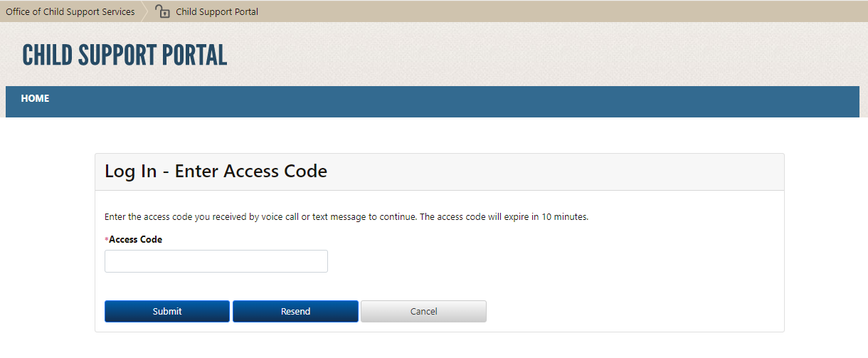This screenshot has width=868, height=358.
Task: Go to the HOME menu item
Action: click(35, 99)
